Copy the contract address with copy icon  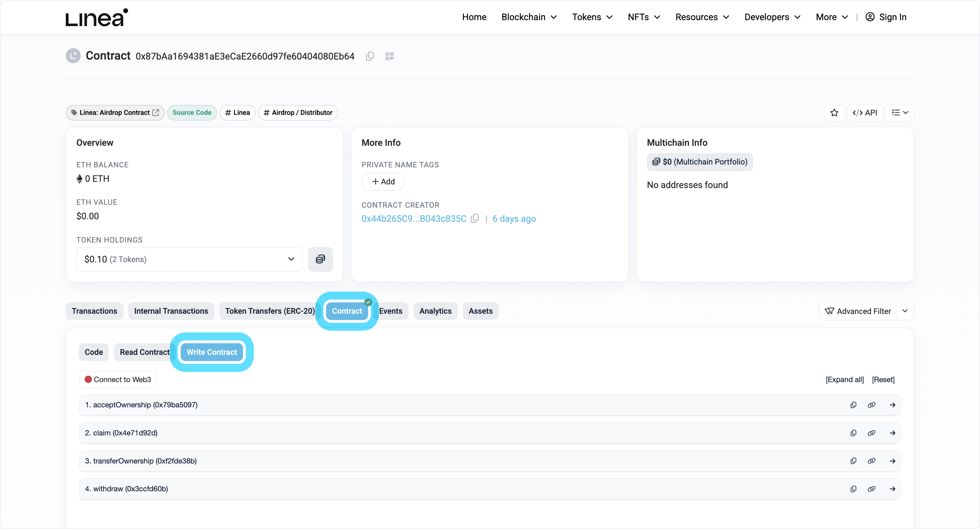click(370, 56)
